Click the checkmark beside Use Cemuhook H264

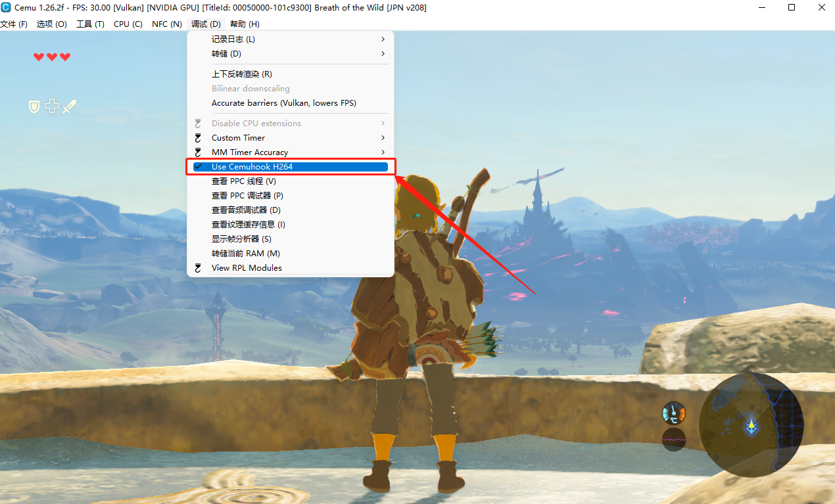(x=199, y=166)
